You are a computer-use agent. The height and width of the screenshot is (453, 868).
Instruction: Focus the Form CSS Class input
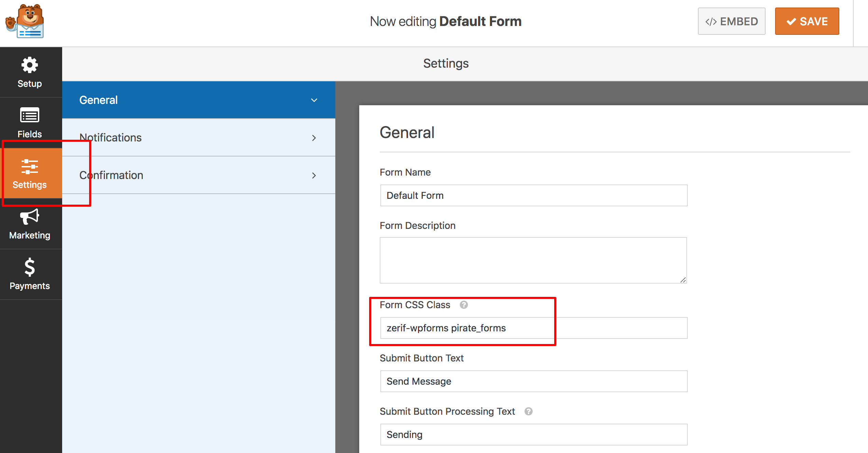pyautogui.click(x=533, y=328)
